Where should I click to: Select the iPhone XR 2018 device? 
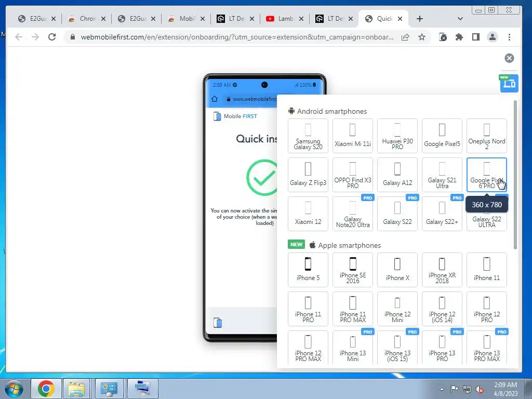[442, 270]
